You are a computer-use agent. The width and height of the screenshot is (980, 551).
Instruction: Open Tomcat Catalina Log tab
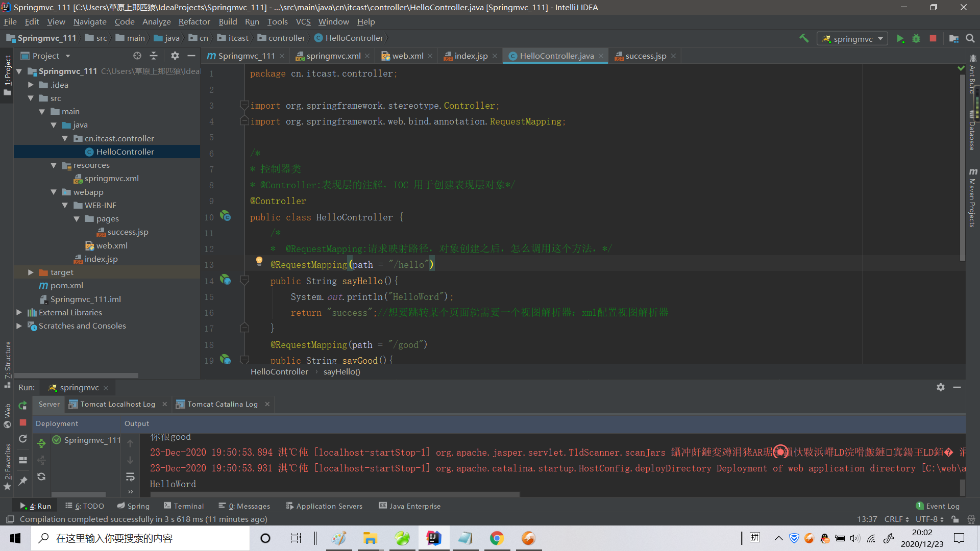pyautogui.click(x=223, y=404)
